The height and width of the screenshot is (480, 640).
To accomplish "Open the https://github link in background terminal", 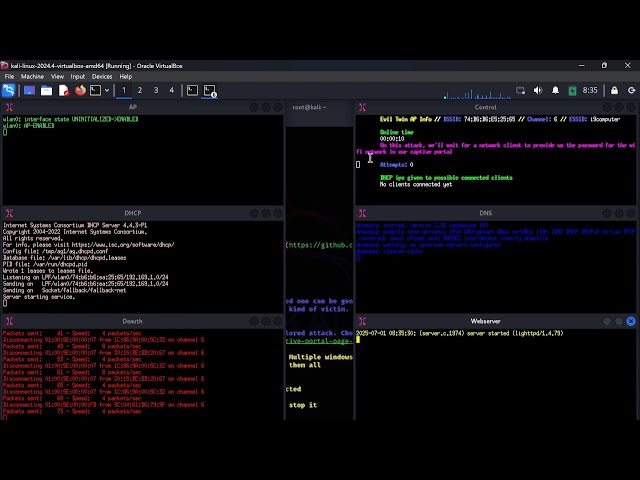I will [x=320, y=245].
